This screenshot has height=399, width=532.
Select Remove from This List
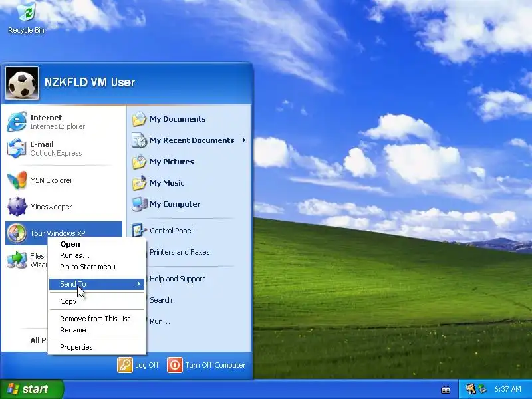point(97,319)
